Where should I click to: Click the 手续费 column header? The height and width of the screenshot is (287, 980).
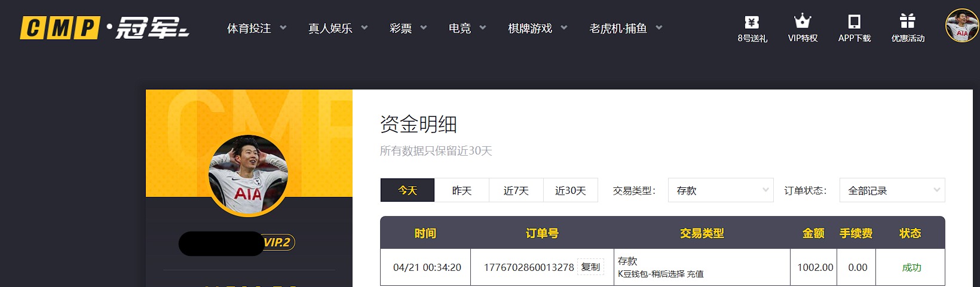[856, 233]
